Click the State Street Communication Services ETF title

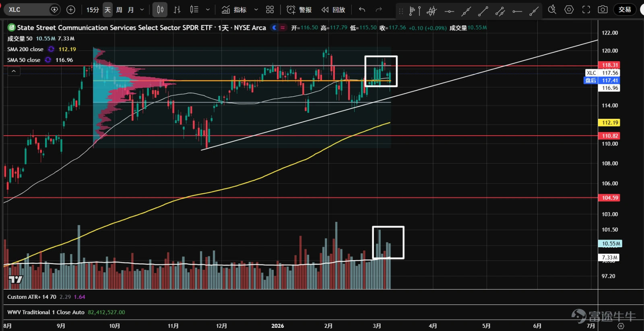[x=141, y=27]
